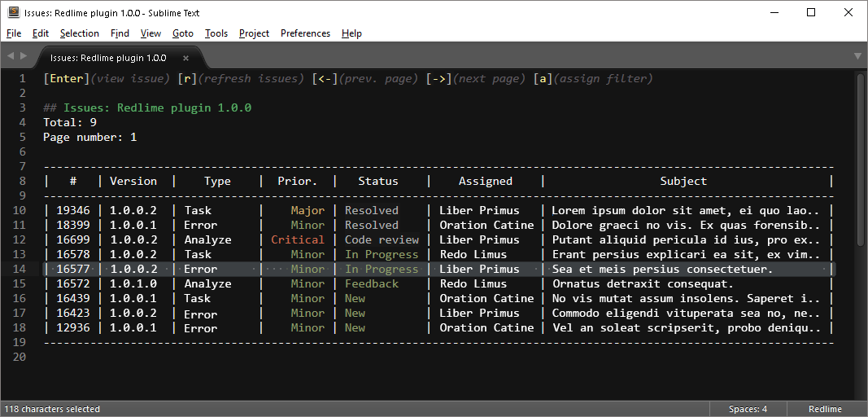The image size is (868, 417).
Task: Click the 'Total: 9' line
Action: (70, 122)
